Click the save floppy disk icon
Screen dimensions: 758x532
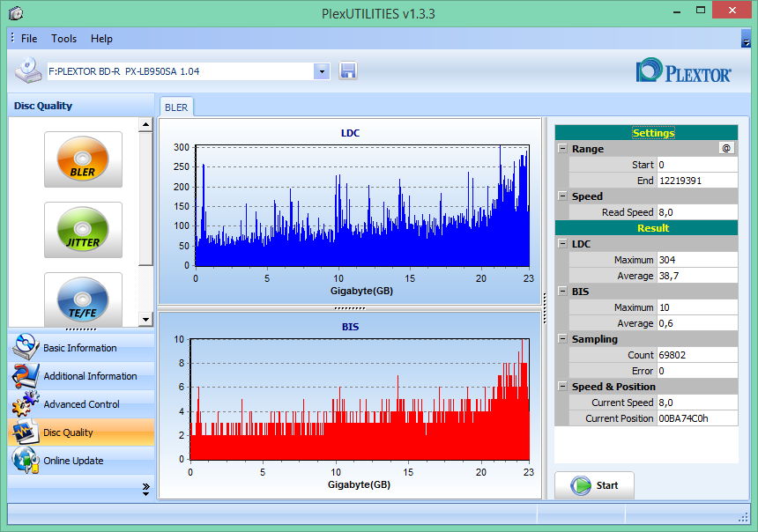click(x=347, y=71)
